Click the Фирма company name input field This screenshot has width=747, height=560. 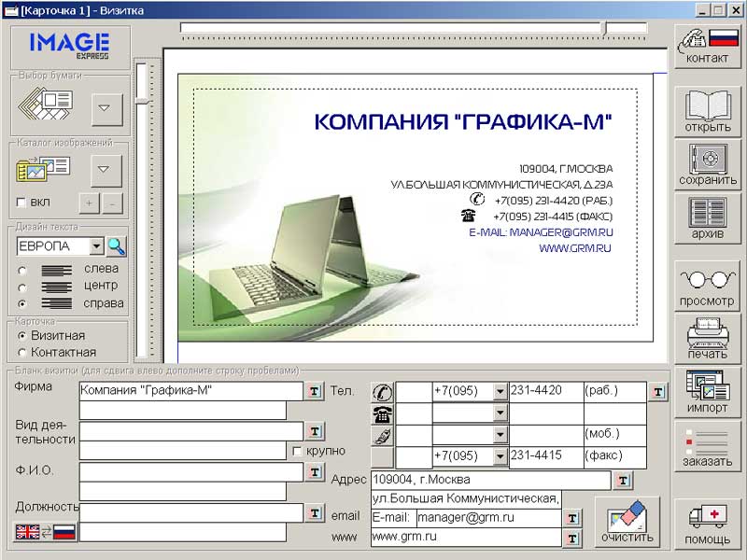coord(190,390)
